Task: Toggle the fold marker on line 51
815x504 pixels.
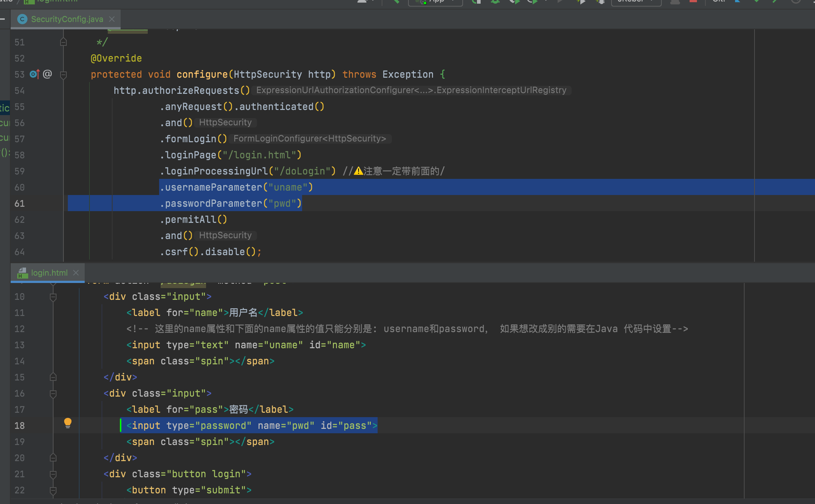Action: pyautogui.click(x=63, y=42)
